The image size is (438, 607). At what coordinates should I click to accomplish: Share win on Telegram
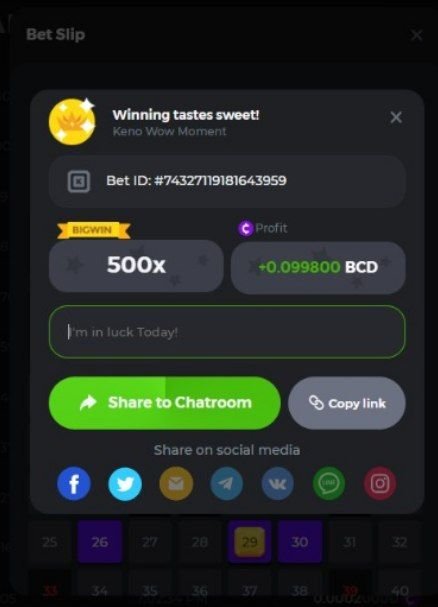pos(227,484)
